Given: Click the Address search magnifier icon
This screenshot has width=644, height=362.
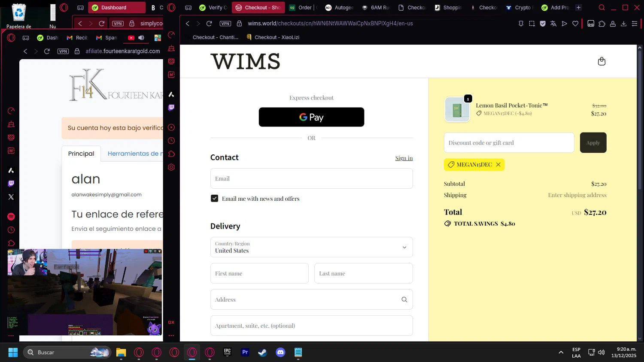Looking at the screenshot, I should (x=404, y=299).
